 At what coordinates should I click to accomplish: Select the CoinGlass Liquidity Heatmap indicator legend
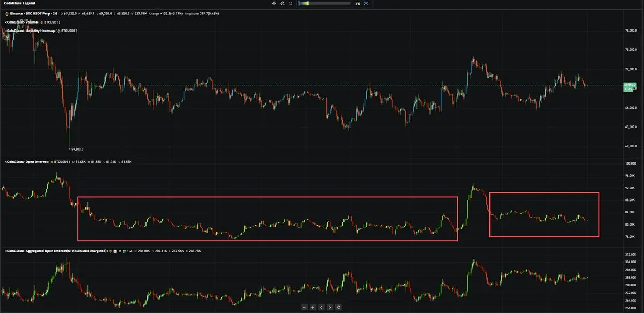point(41,31)
